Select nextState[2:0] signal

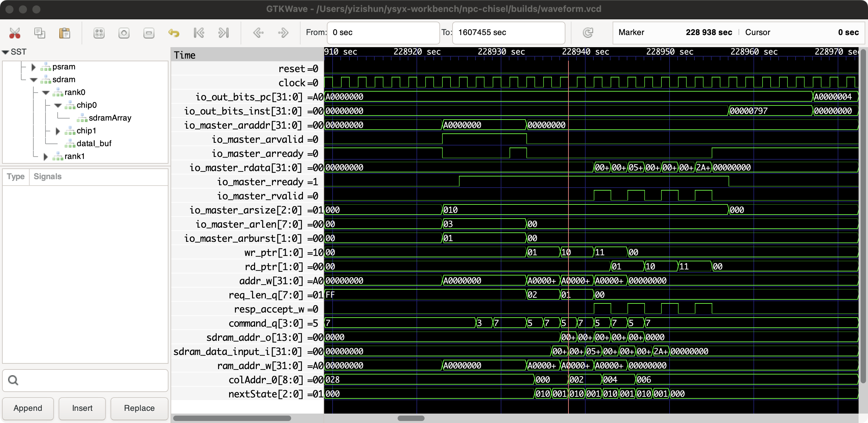pyautogui.click(x=247, y=394)
